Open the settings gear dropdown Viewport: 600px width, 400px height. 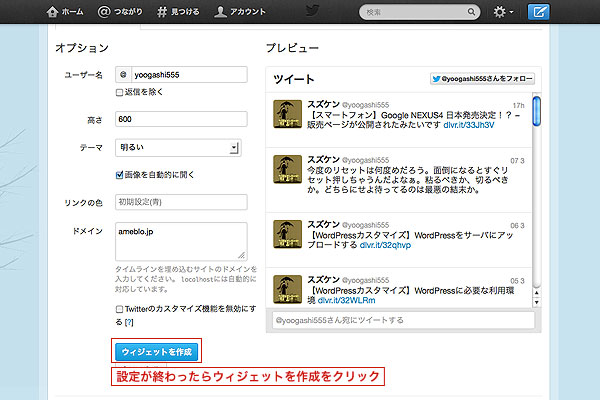coord(503,12)
